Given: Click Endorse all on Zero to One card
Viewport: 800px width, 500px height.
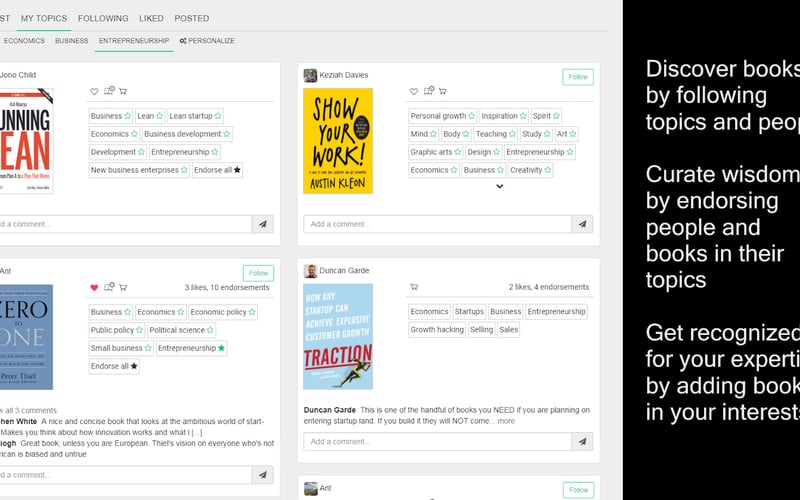Looking at the screenshot, I should point(114,366).
